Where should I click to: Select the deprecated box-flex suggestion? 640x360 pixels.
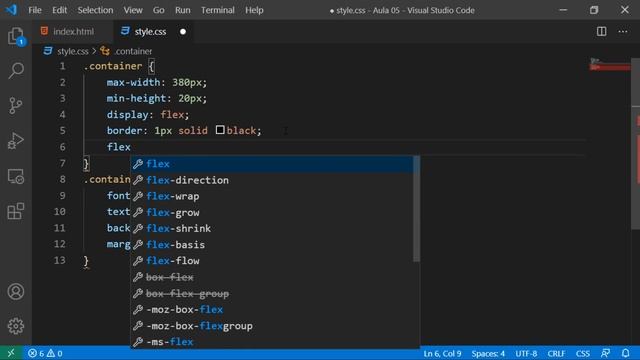coord(272,277)
